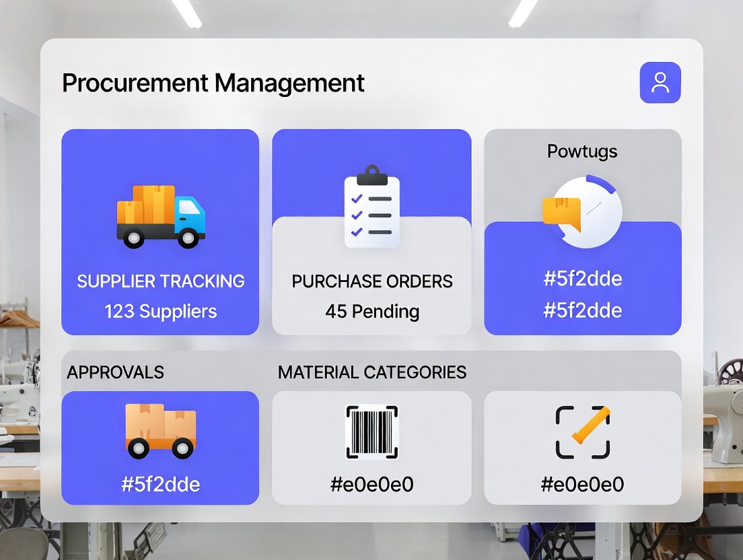Click the #5f2dde label under Approvals

(160, 484)
